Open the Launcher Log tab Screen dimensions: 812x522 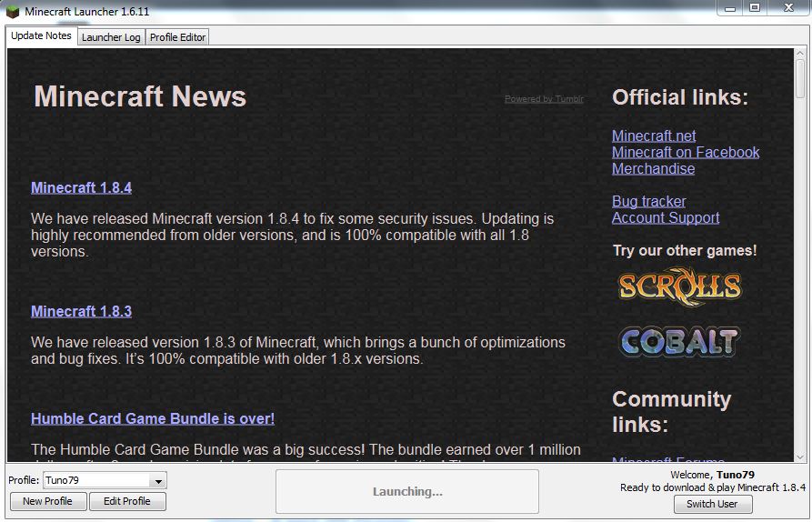click(111, 37)
